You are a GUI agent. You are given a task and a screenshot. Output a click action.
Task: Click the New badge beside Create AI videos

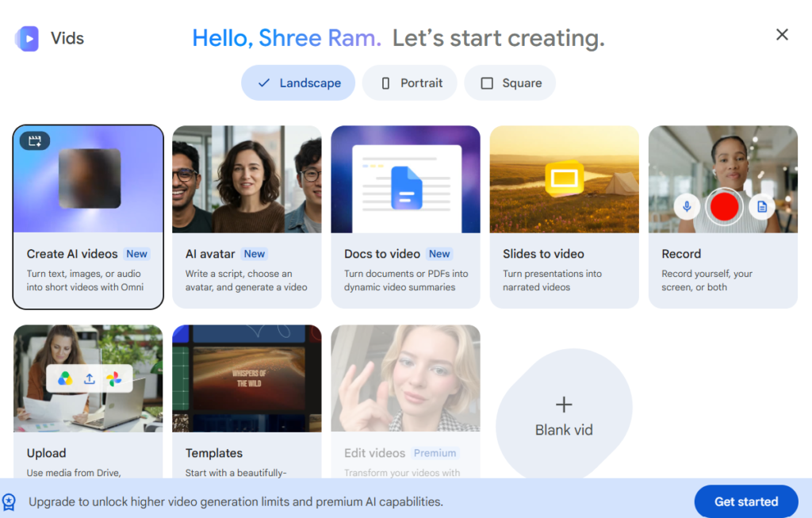tap(136, 254)
